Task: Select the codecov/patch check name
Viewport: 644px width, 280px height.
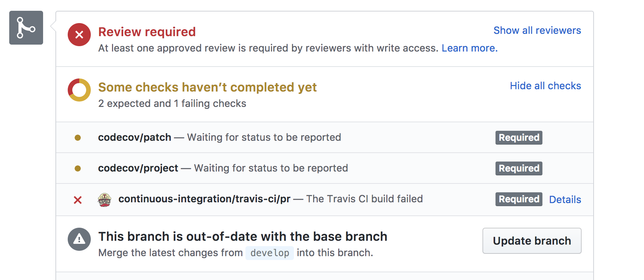Action: [135, 137]
